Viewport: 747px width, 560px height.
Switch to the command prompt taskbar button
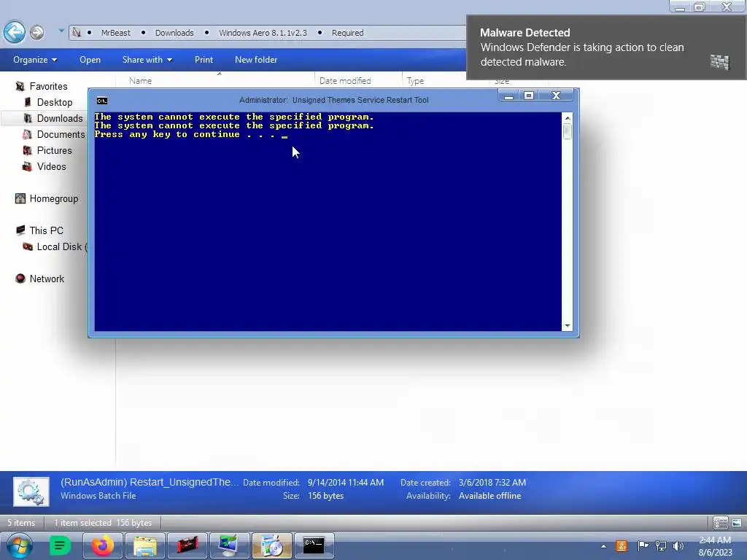click(x=314, y=545)
